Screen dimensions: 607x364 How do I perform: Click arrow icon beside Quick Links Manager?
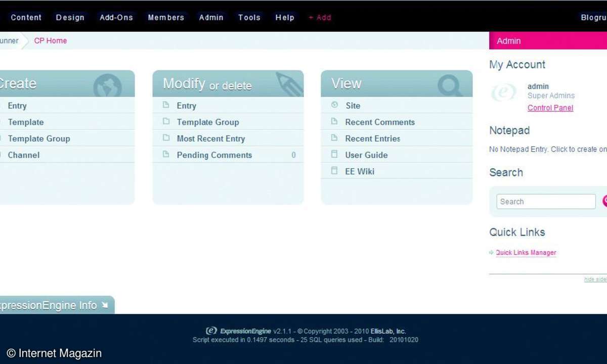click(492, 252)
